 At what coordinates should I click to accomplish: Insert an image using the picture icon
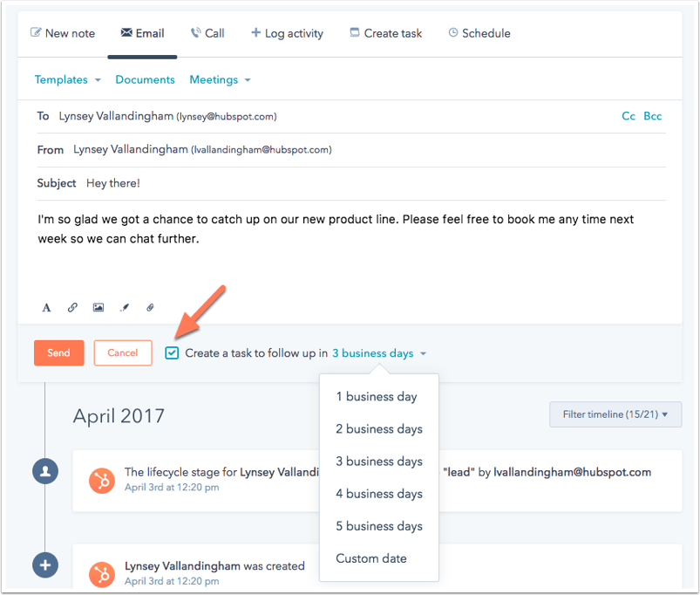click(99, 307)
